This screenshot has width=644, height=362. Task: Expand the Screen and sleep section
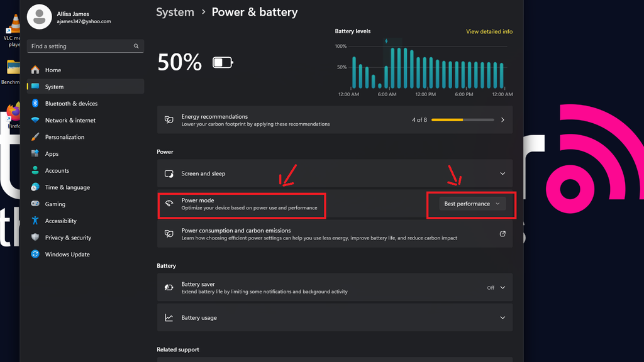click(502, 173)
